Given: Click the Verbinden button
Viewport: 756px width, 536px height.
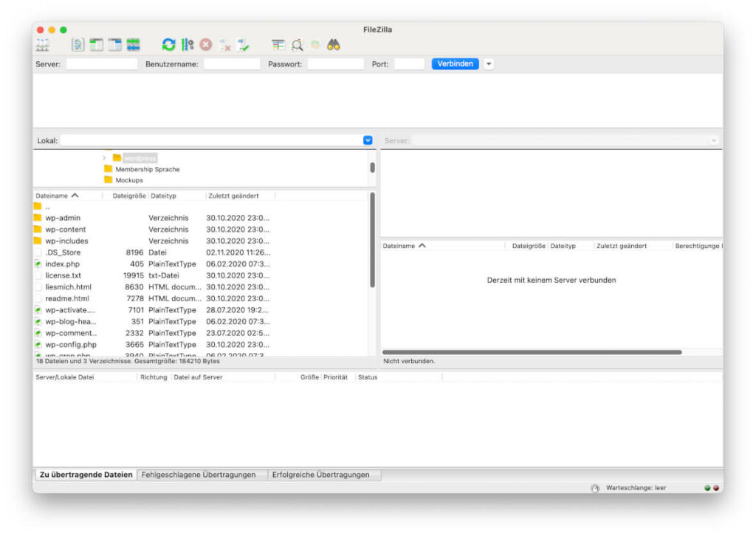Looking at the screenshot, I should [x=455, y=63].
